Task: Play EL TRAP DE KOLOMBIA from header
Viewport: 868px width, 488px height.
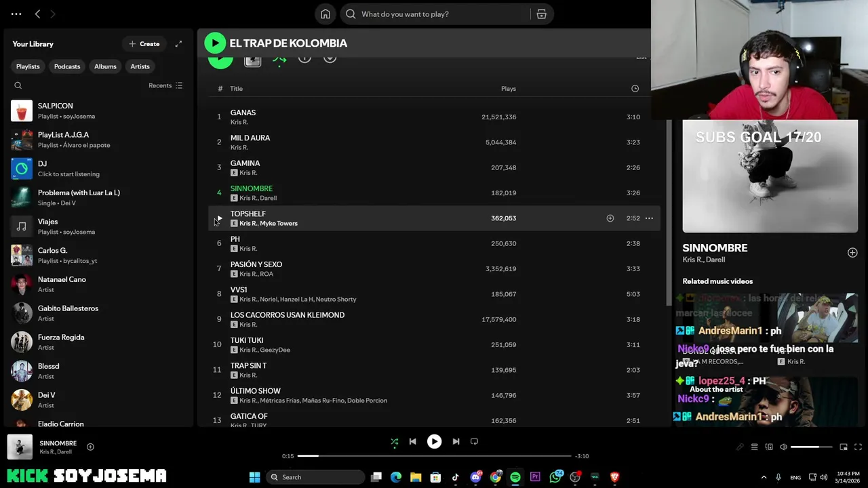Action: (x=215, y=43)
